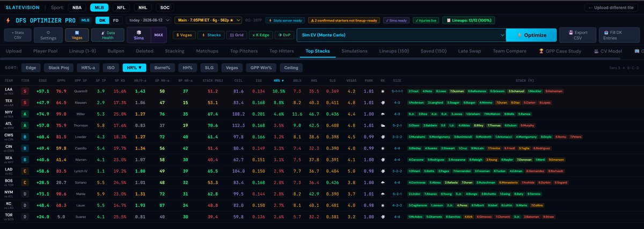Click the lightning bolt DFS Optimizer Pro logo
Viewport: 644px width, 229px height.
click(x=8, y=20)
